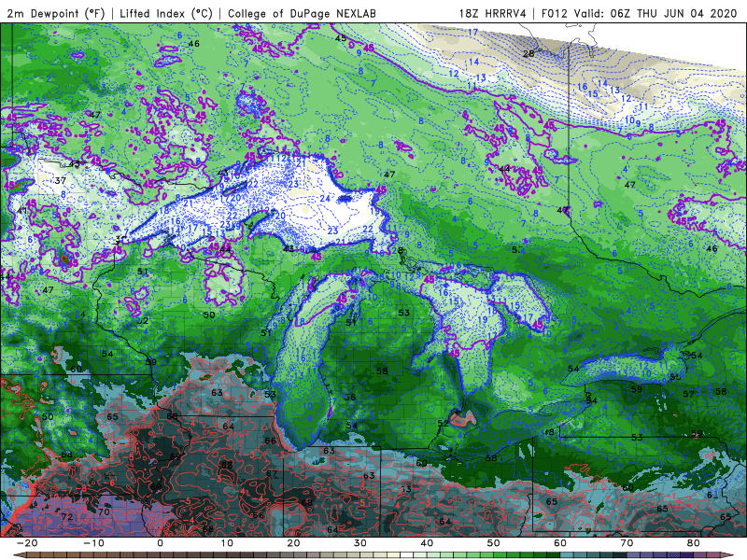
Task: Click the '20' color scale label
Action: point(293,543)
